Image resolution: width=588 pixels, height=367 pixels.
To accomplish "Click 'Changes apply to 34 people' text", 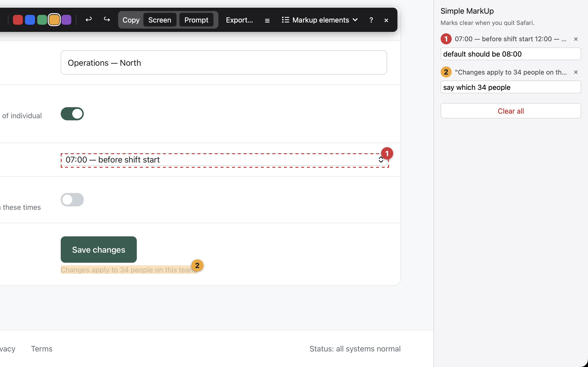I will (x=129, y=270).
